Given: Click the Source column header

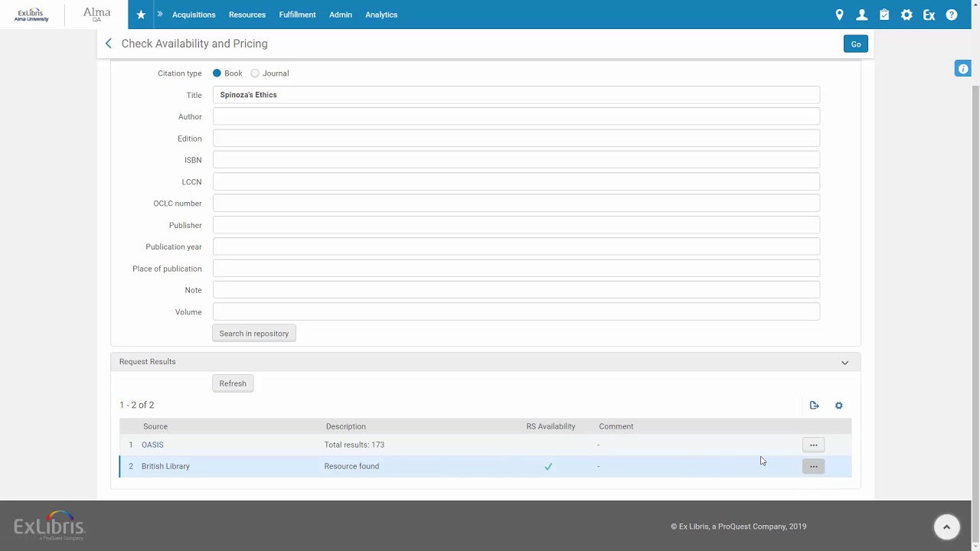Looking at the screenshot, I should coord(155,426).
